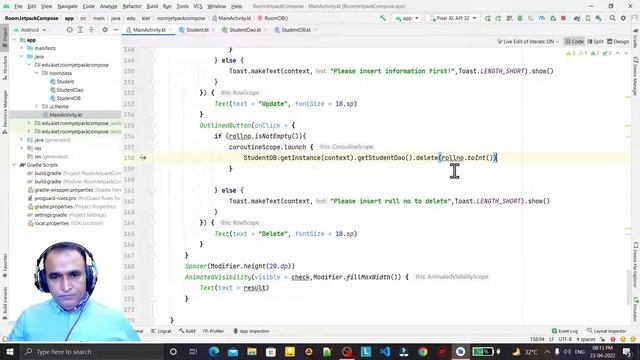Viewport: 640px width, 360px height.
Task: Open the Android project view dropdown
Action: coord(30,30)
